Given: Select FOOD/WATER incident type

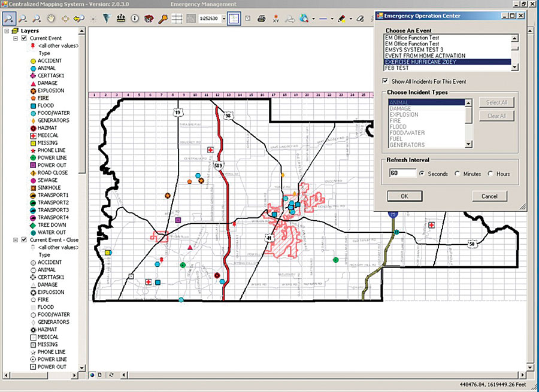Looking at the screenshot, I should 426,133.
